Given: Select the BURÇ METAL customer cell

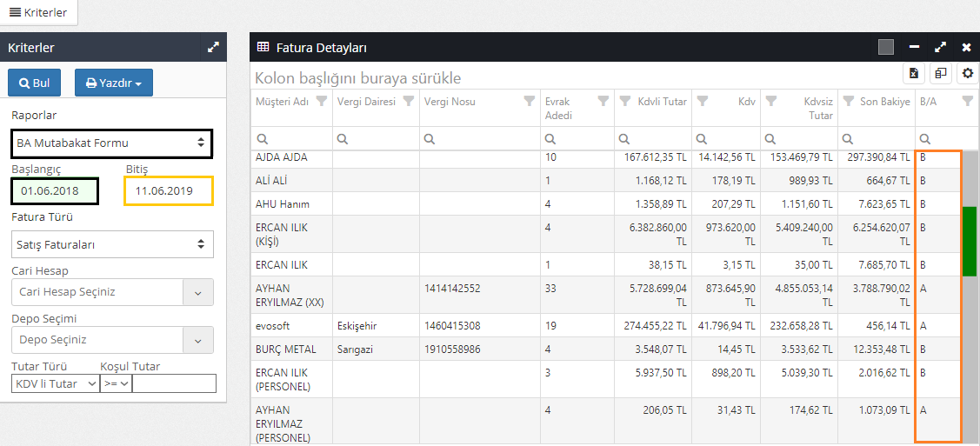Looking at the screenshot, I should point(291,349).
